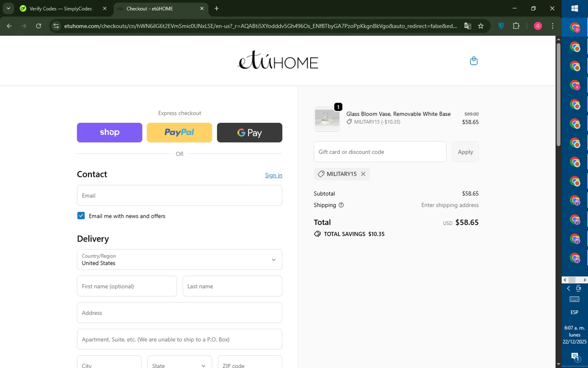
Task: Click the etúHOME logo
Action: pyautogui.click(x=278, y=60)
